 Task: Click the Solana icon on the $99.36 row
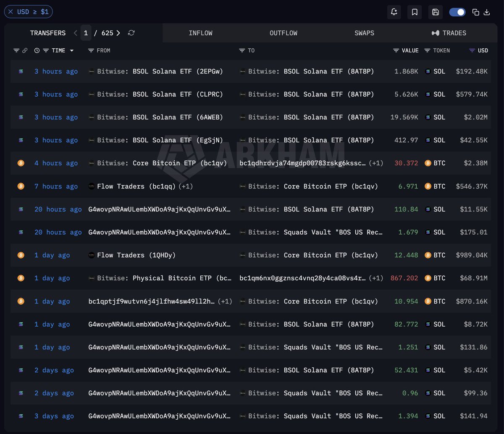(21, 393)
